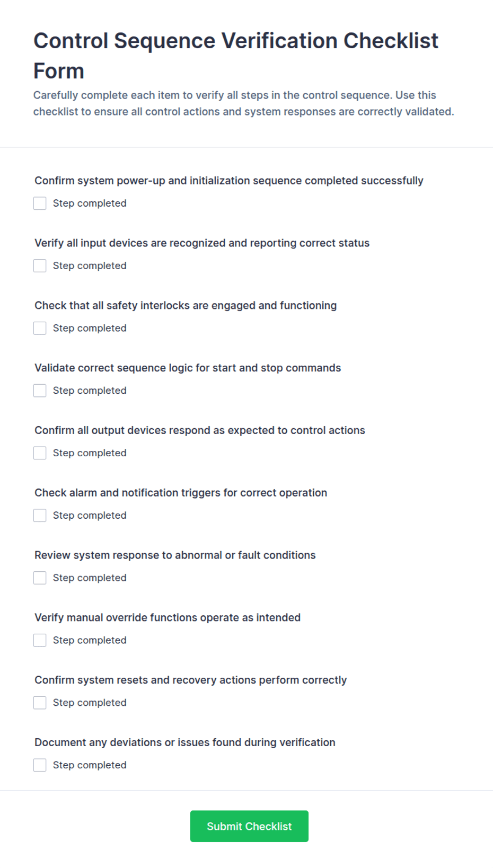Check the document deviations step checkbox
The width and height of the screenshot is (493, 868).
pyautogui.click(x=40, y=765)
